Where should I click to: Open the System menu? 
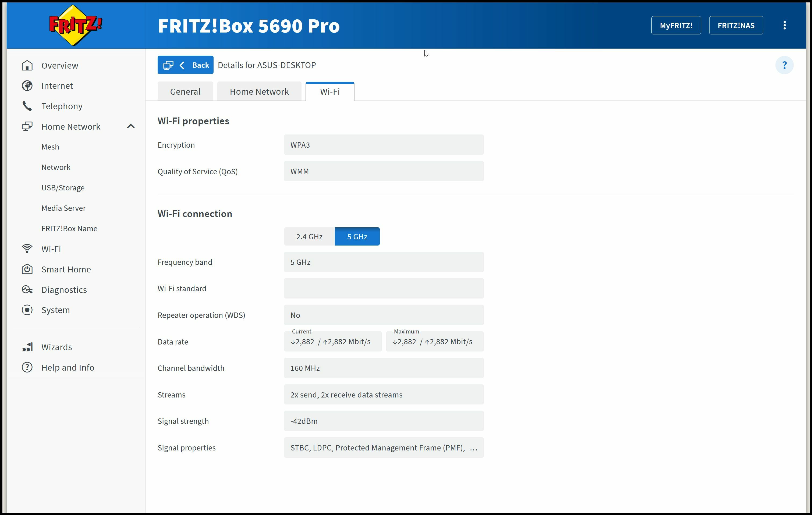(56, 310)
